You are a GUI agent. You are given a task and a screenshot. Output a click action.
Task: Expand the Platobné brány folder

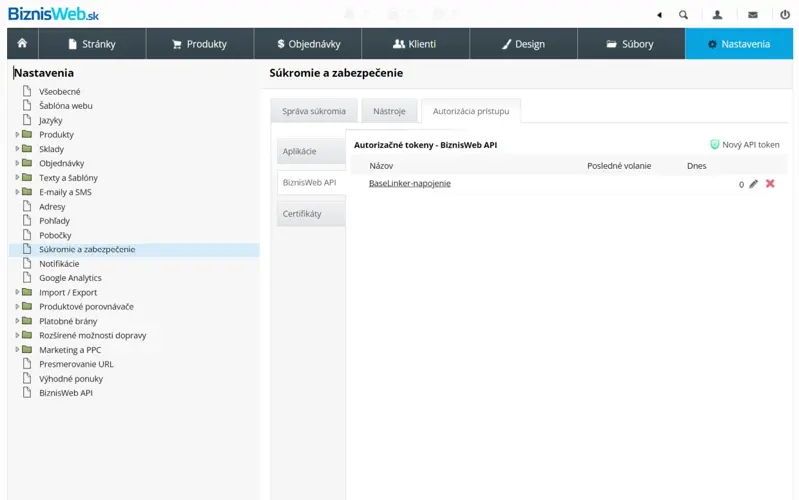click(x=17, y=321)
